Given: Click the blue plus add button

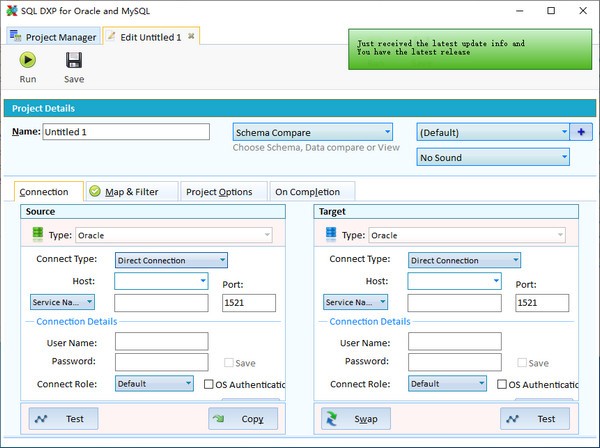Looking at the screenshot, I should pyautogui.click(x=581, y=132).
